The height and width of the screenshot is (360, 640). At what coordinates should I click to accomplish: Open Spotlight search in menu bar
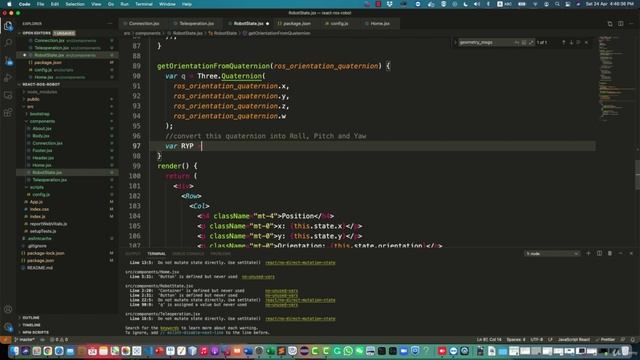557,4
